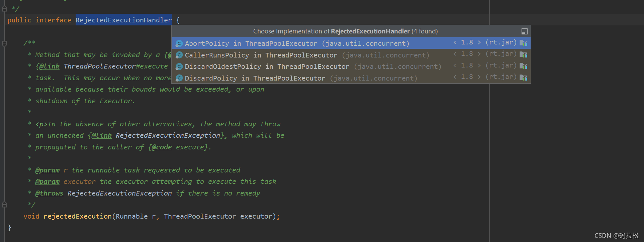Click the first @param tag for r
The width and height of the screenshot is (644, 242).
coord(48,170)
